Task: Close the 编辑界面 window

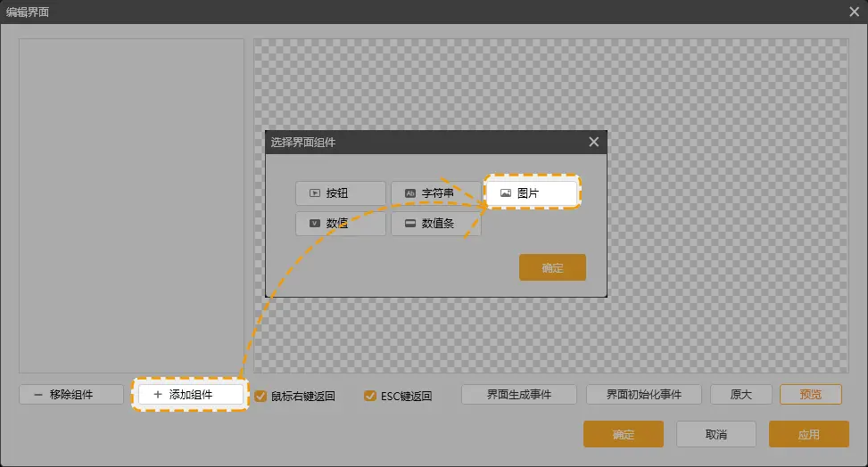Action: coord(854,11)
